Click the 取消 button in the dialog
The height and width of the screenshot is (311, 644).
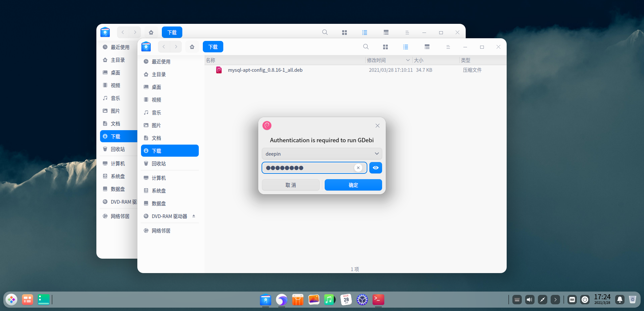point(290,185)
